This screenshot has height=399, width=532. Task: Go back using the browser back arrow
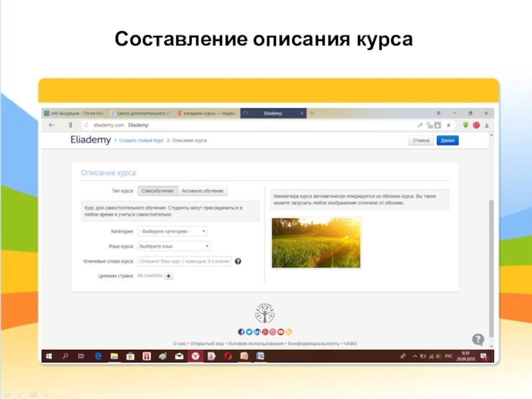[51, 125]
